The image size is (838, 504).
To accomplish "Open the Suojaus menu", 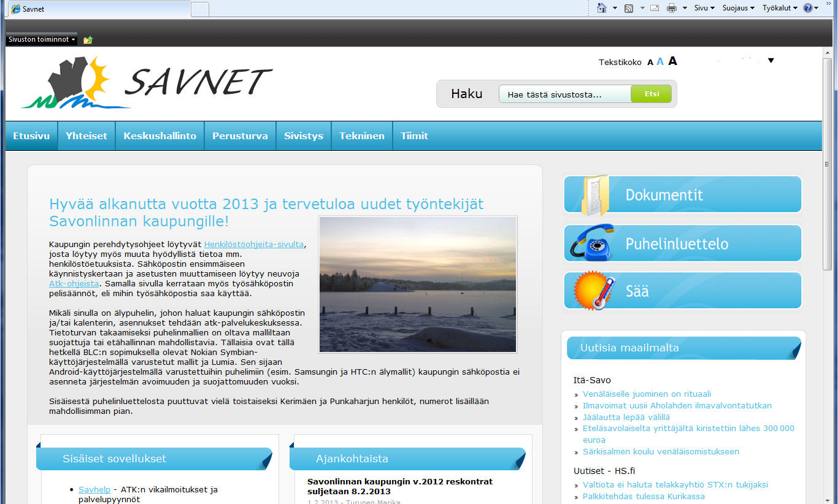I will [739, 8].
